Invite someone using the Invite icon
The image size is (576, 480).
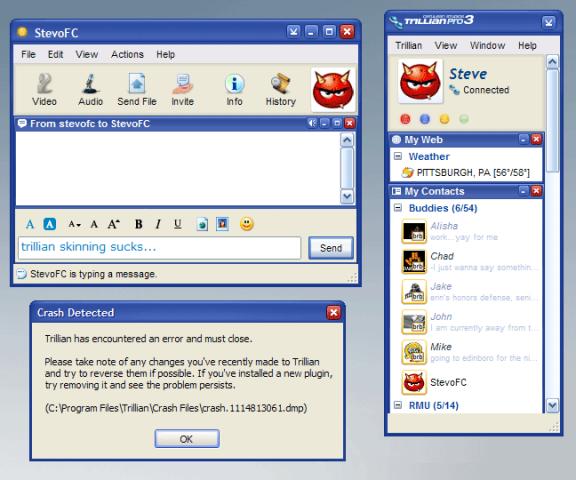(x=183, y=90)
